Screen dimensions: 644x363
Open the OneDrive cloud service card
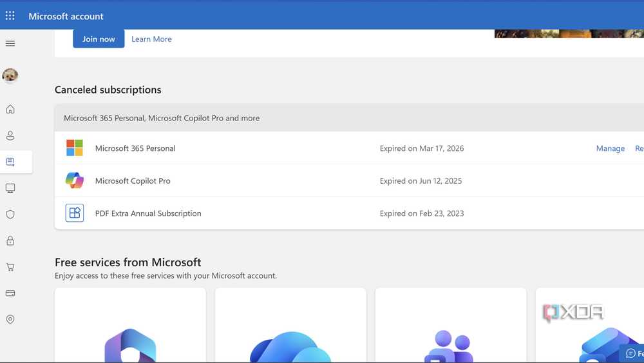[x=290, y=325]
